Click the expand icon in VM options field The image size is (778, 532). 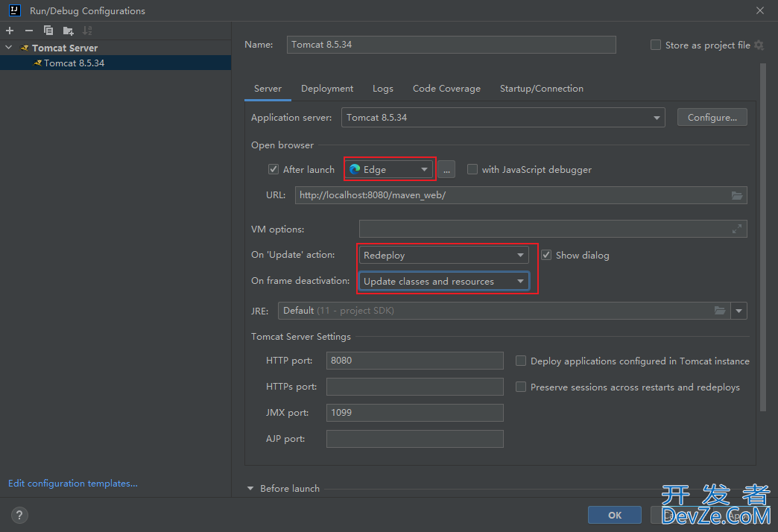click(x=737, y=229)
